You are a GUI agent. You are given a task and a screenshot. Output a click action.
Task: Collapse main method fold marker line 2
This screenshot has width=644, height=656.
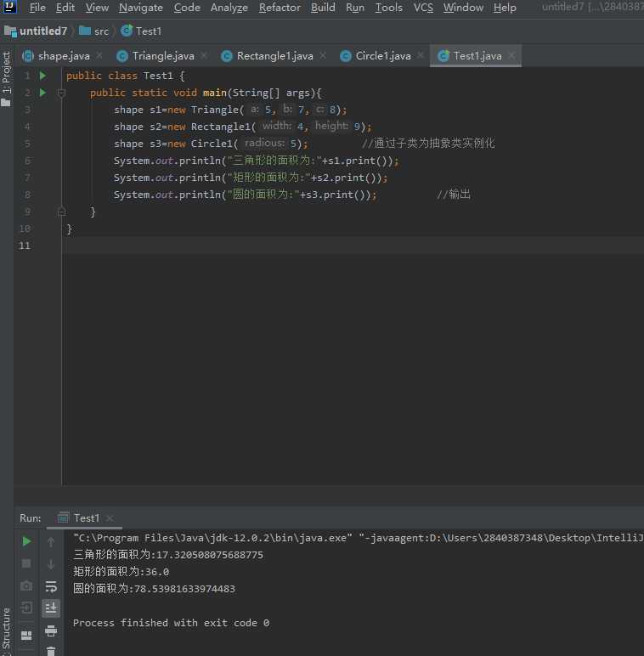pyautogui.click(x=61, y=93)
